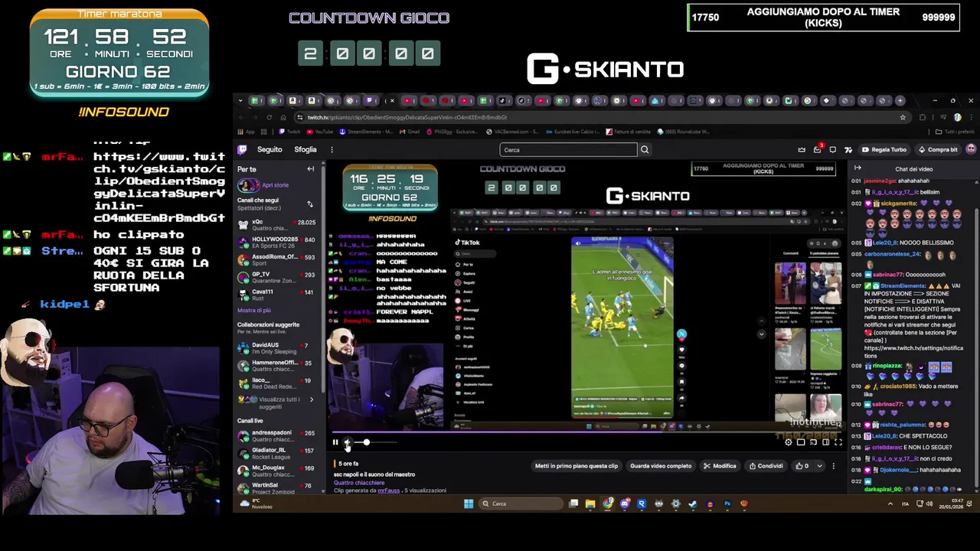980x551 pixels.
Task: Open the xQc channel in sidebar
Action: coord(276,225)
